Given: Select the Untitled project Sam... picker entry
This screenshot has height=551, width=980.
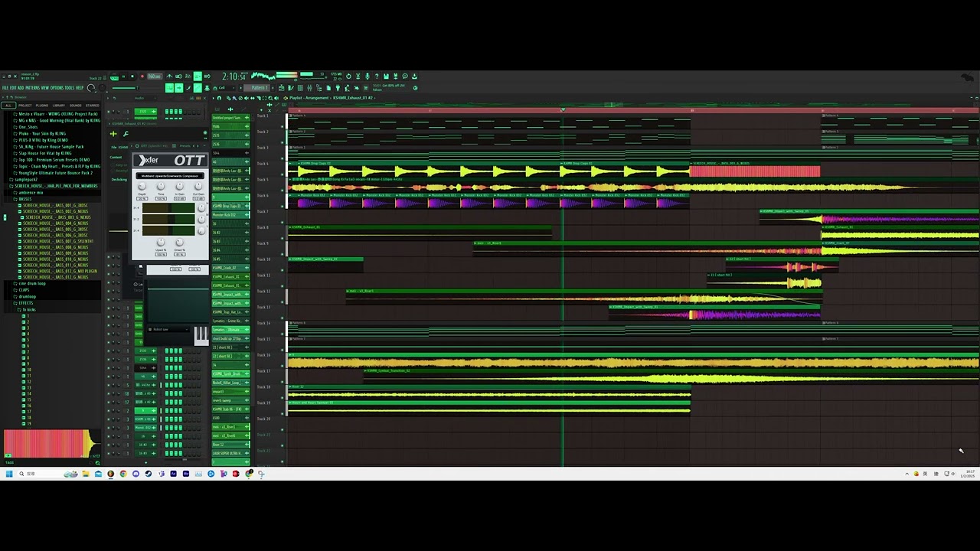Looking at the screenshot, I should tap(231, 118).
